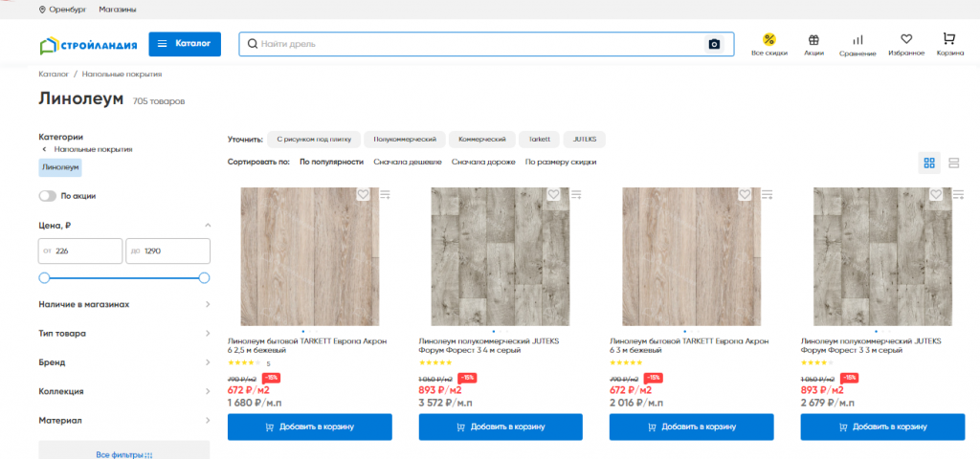Screen dimensions: 980x459
Task: Add Форум Форест 3 4 м to comparison
Action: click(x=575, y=195)
